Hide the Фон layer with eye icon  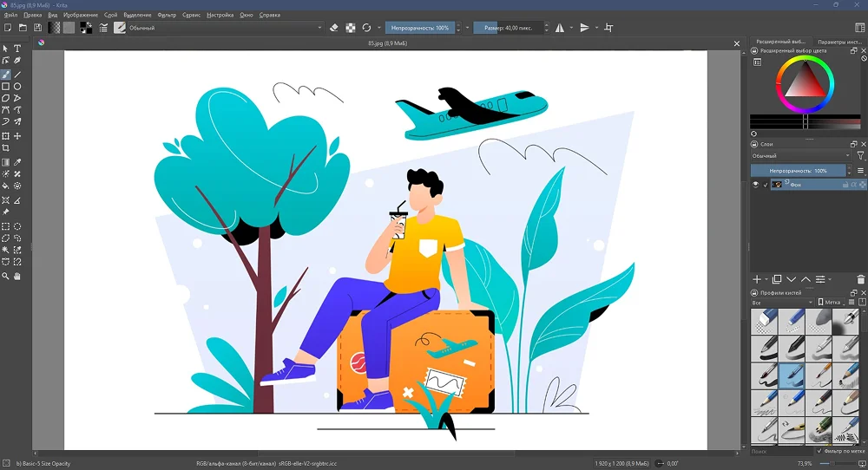point(755,185)
